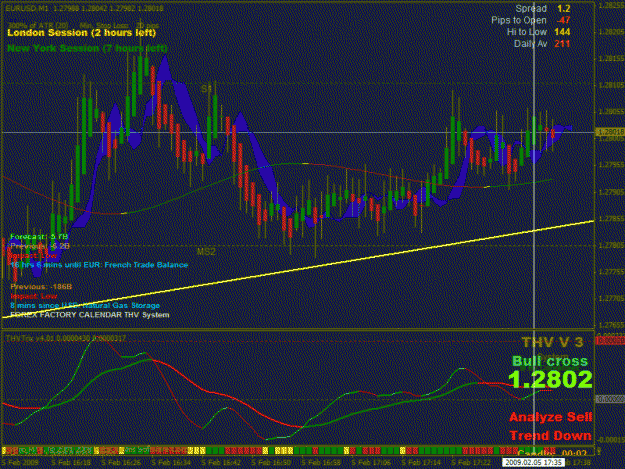Click the French Trade Balance countdown text
The height and width of the screenshot is (469, 625).
99,265
